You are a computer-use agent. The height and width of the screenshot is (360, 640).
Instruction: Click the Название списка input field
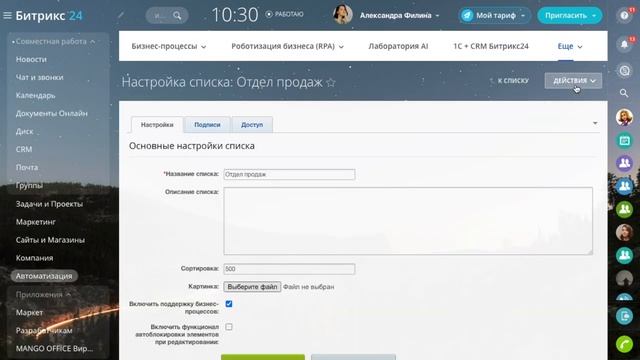point(289,174)
